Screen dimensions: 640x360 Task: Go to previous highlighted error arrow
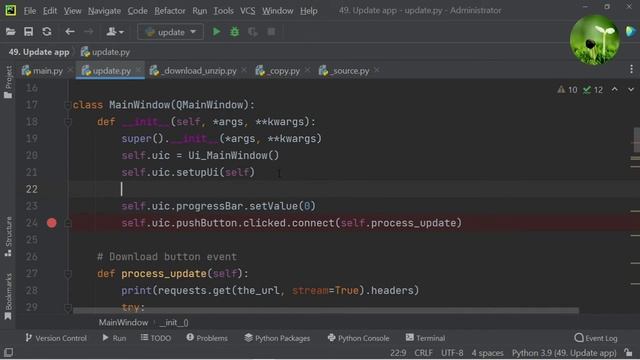click(615, 89)
